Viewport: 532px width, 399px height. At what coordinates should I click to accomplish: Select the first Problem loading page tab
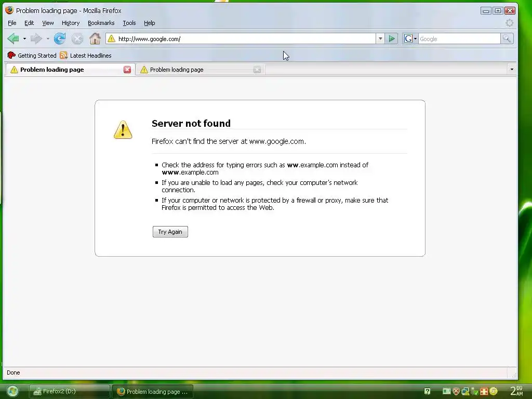point(70,70)
